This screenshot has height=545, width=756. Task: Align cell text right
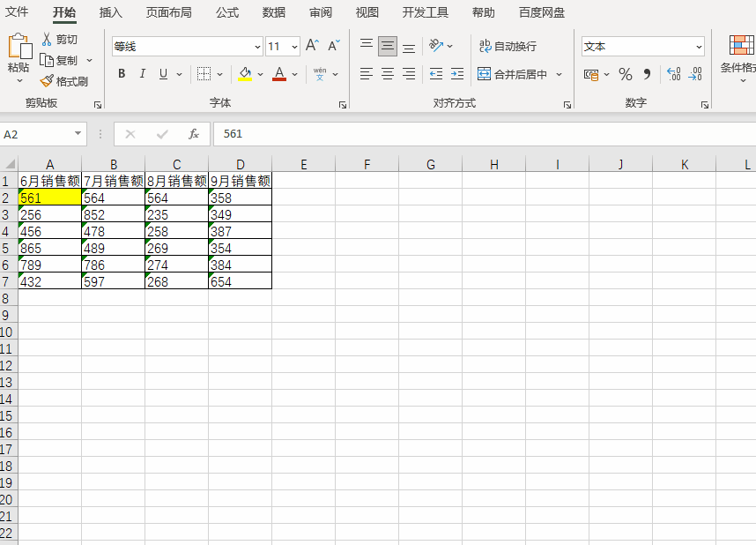[x=409, y=74]
